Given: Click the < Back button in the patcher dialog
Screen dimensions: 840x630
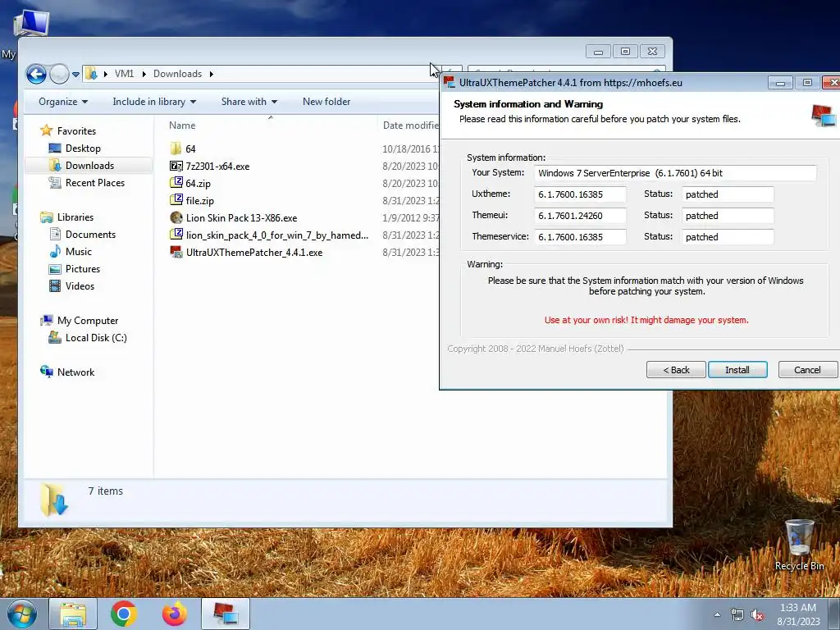Looking at the screenshot, I should coord(676,370).
